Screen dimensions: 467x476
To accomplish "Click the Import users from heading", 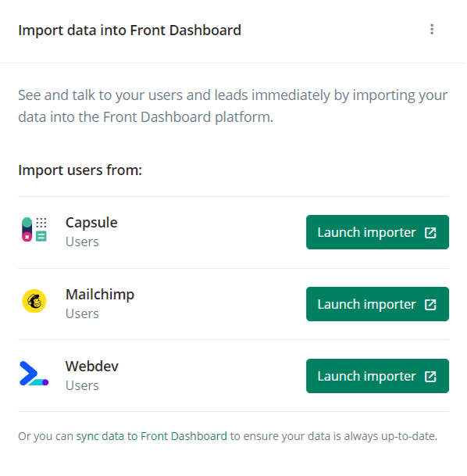I will (x=80, y=170).
